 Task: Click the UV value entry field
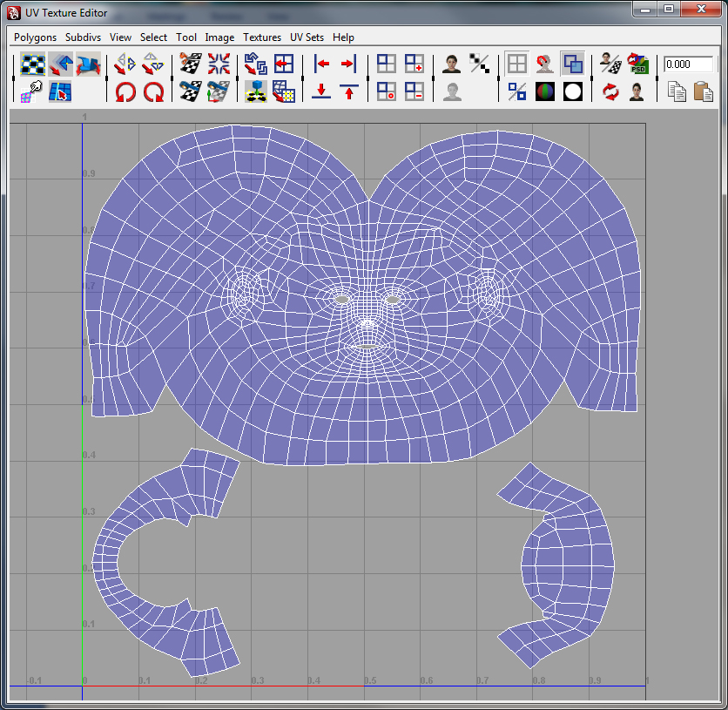690,64
